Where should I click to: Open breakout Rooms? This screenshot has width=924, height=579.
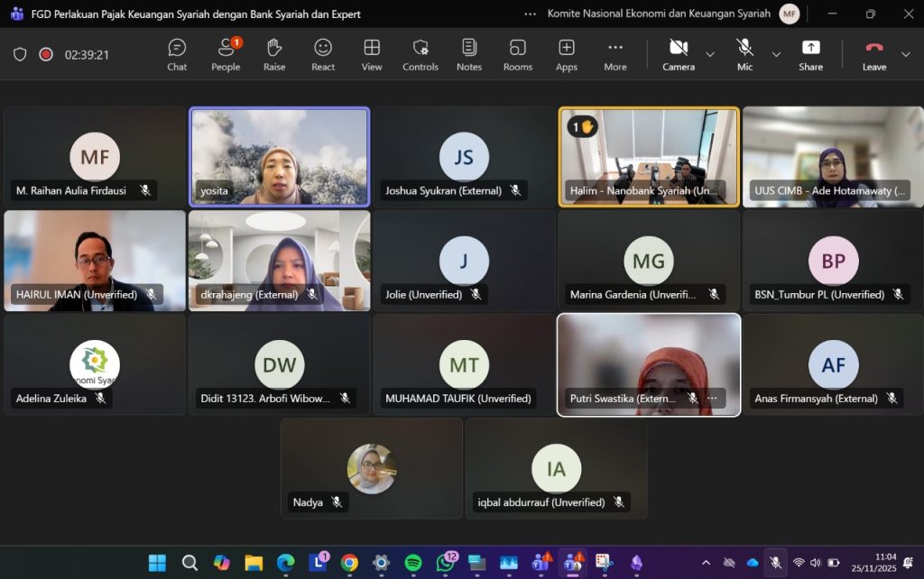pyautogui.click(x=518, y=54)
